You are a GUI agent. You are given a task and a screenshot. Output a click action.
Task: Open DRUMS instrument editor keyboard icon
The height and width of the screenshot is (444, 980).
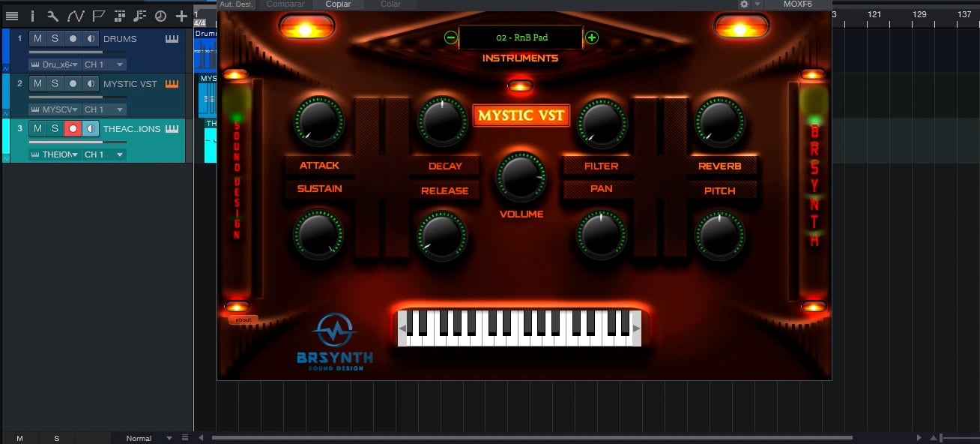point(172,39)
